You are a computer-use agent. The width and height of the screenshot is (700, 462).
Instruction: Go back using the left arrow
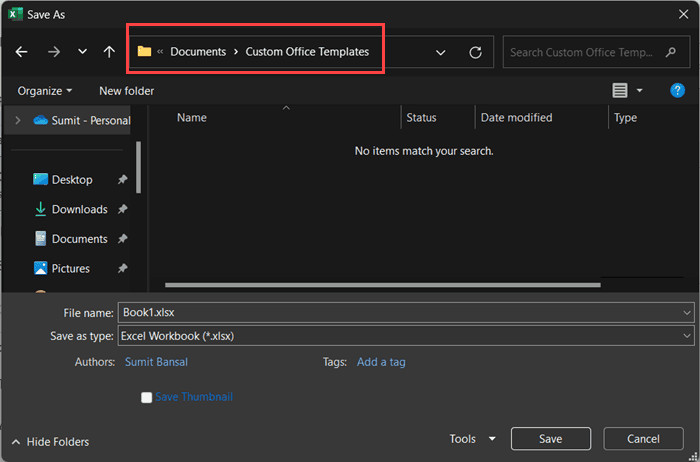[21, 52]
